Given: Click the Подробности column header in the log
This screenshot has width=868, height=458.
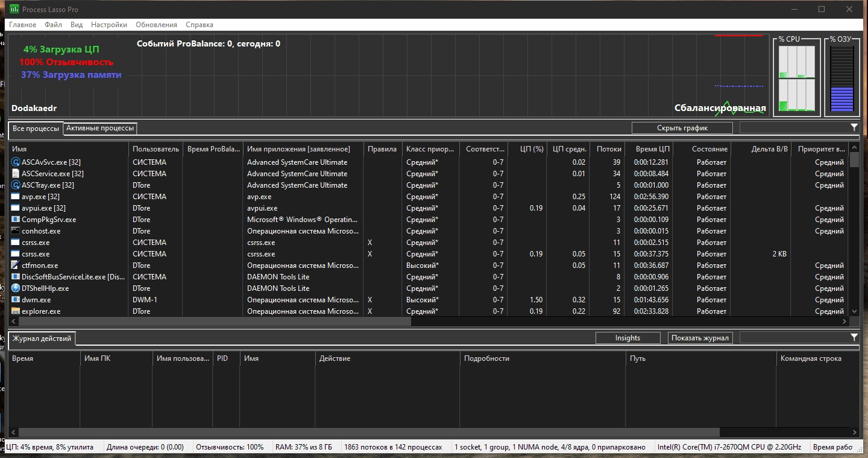Looking at the screenshot, I should 543,358.
